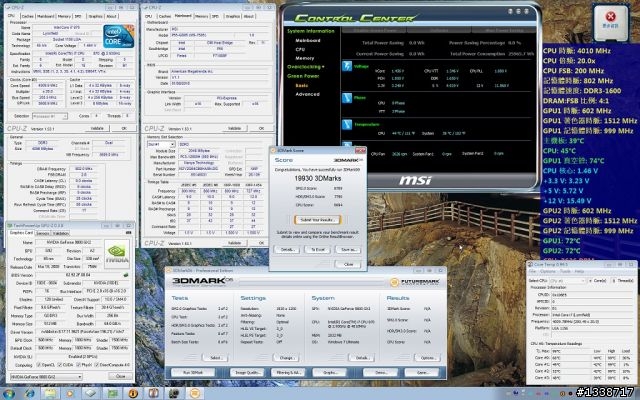
Task: Toggle the DirectCompute checkbox in GPU-Z
Action: 96,365
